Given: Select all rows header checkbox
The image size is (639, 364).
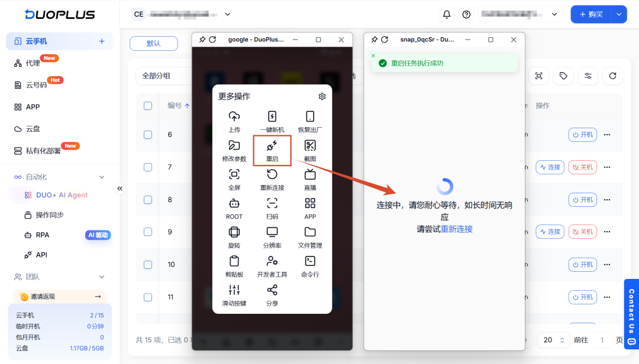Looking at the screenshot, I should point(148,106).
